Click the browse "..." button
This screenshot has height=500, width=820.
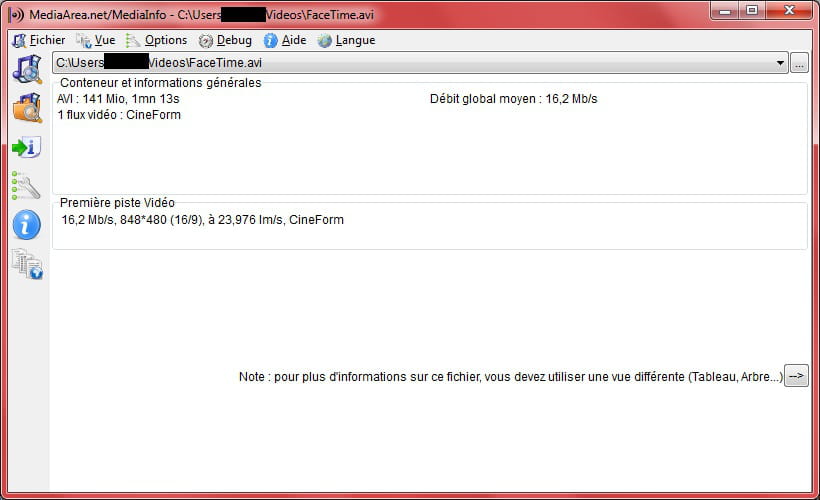click(x=799, y=63)
